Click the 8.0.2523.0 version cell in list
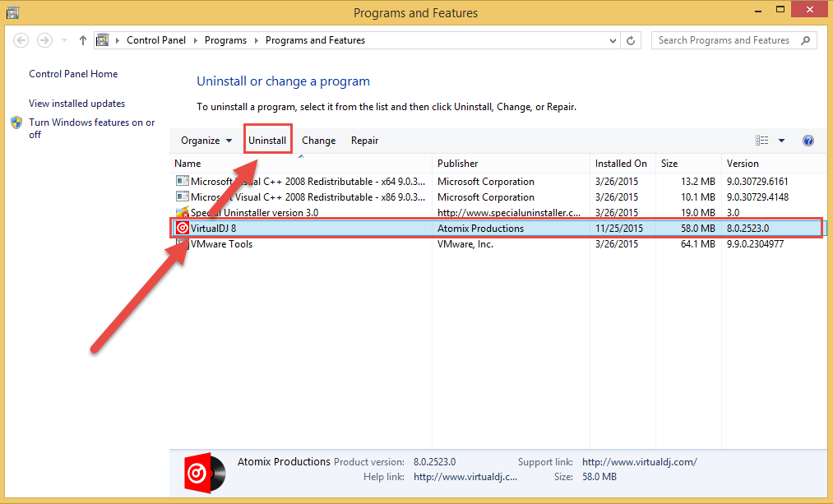 click(747, 229)
